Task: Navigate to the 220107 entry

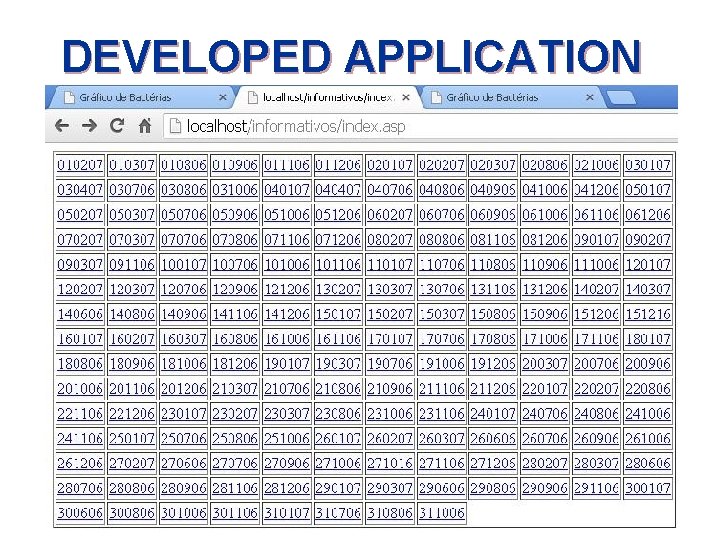Action: click(545, 388)
